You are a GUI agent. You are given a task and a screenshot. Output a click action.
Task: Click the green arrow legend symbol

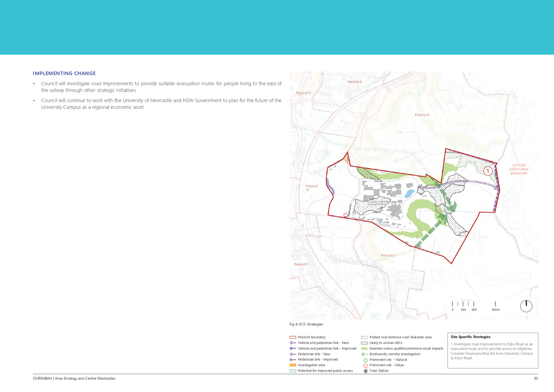click(365, 354)
